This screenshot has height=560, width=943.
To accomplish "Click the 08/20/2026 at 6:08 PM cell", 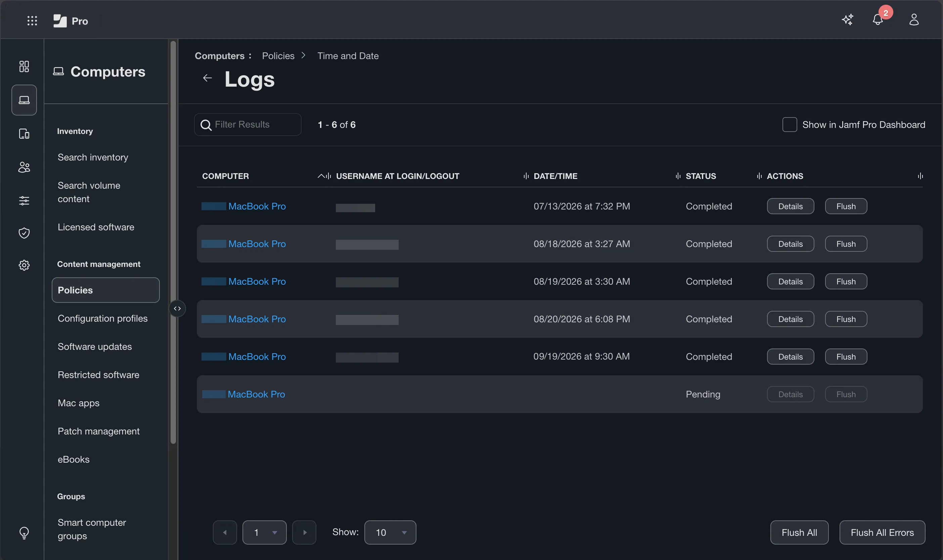I will point(582,319).
